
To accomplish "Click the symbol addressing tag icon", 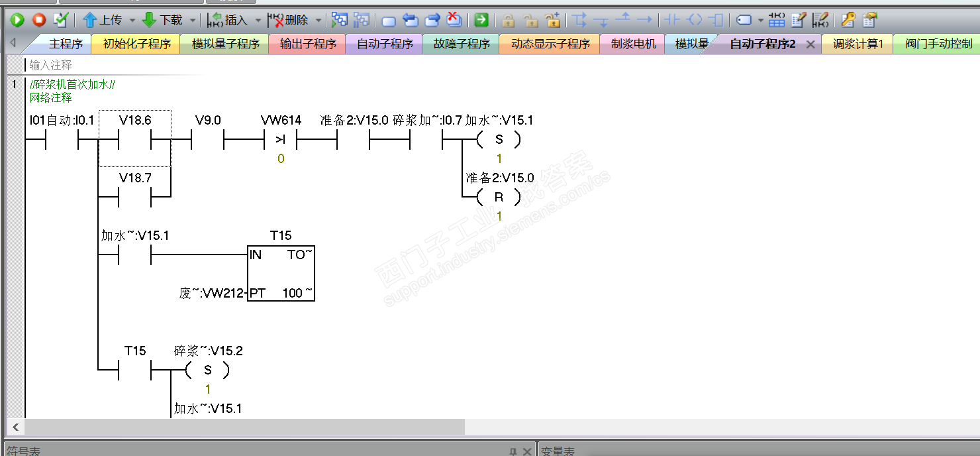I will click(744, 20).
